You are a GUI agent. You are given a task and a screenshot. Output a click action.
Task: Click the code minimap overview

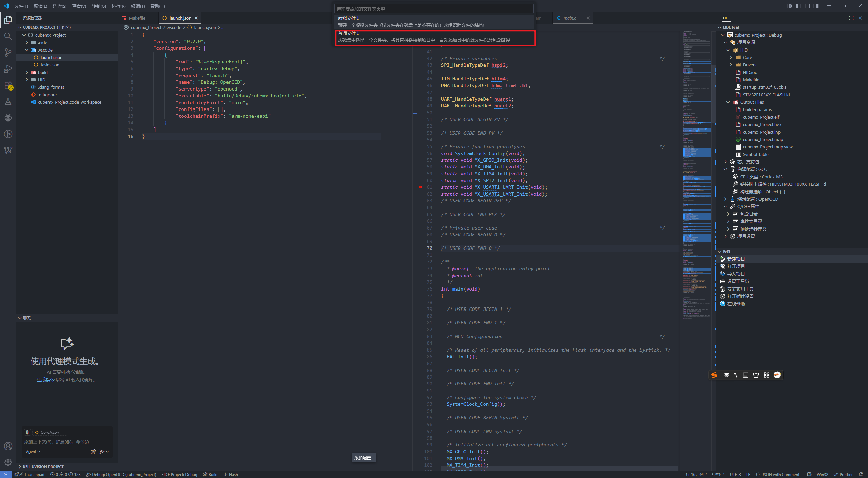point(696,170)
